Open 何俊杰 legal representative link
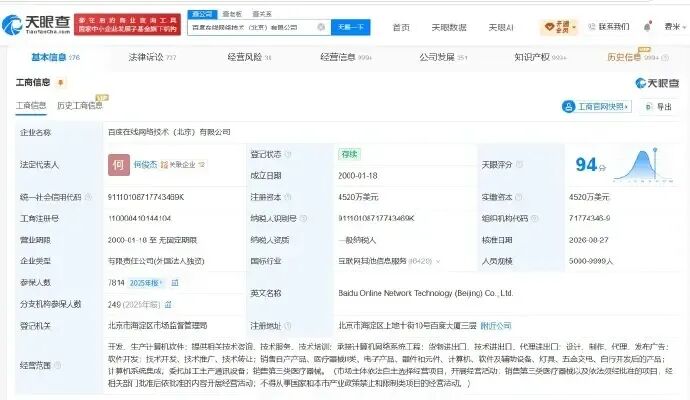This screenshot has height=400, width=690. [145, 165]
